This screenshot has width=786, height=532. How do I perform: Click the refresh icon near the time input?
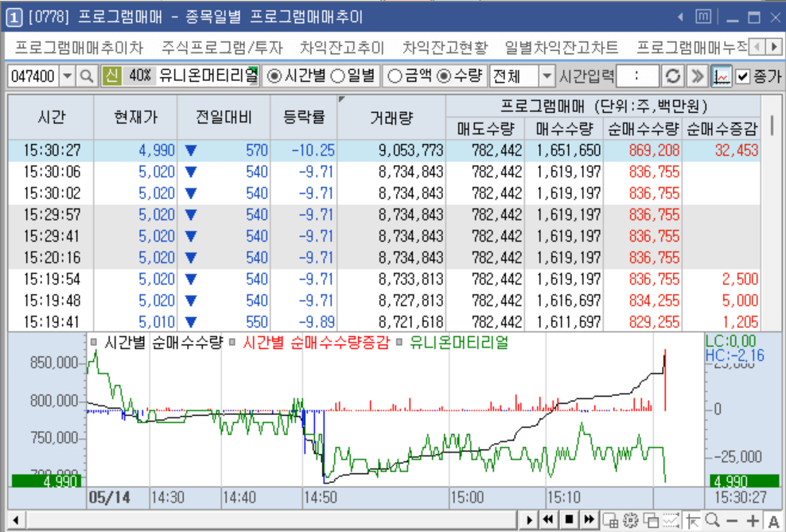672,73
